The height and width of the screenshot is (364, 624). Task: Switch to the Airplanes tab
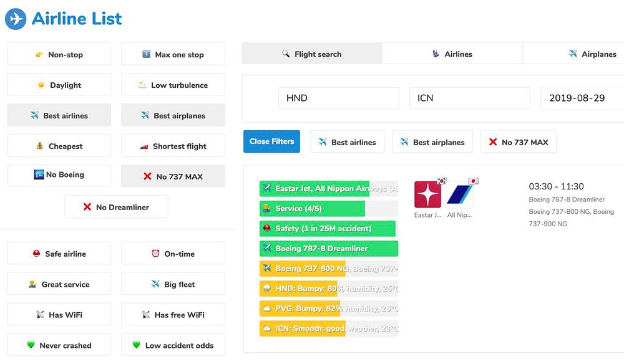tap(573, 54)
